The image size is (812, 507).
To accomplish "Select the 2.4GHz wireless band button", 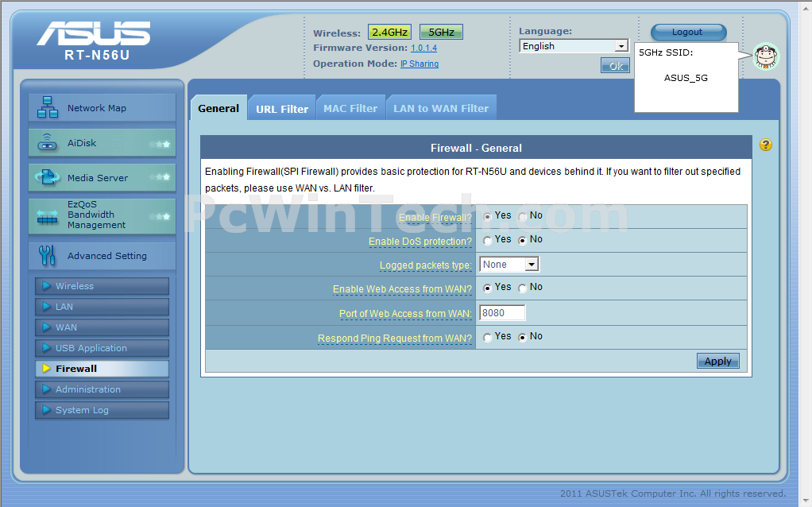I will (389, 32).
